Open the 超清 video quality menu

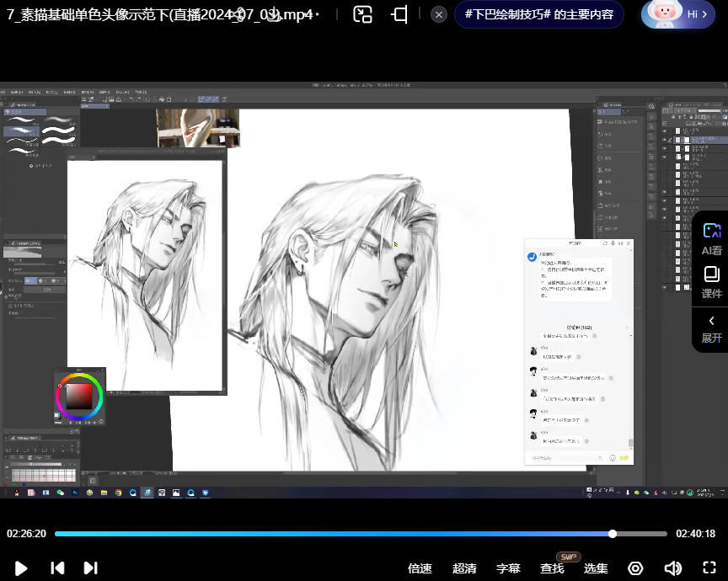[x=464, y=568]
